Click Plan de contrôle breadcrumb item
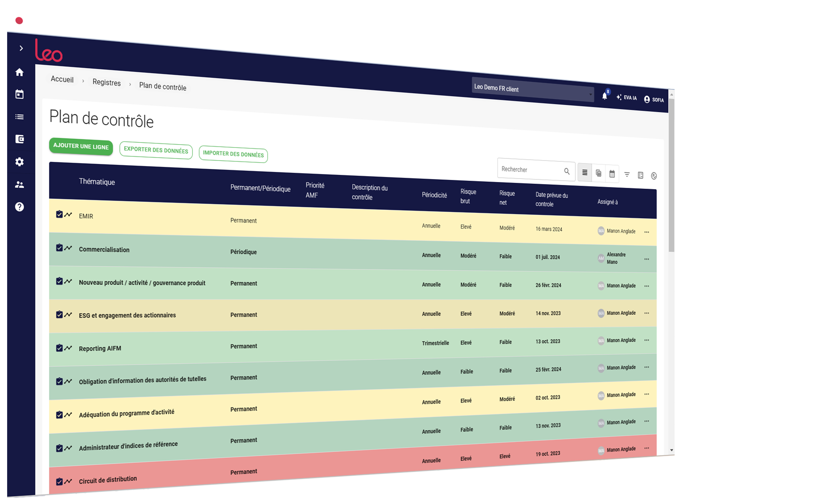The width and height of the screenshot is (827, 504). 162,86
